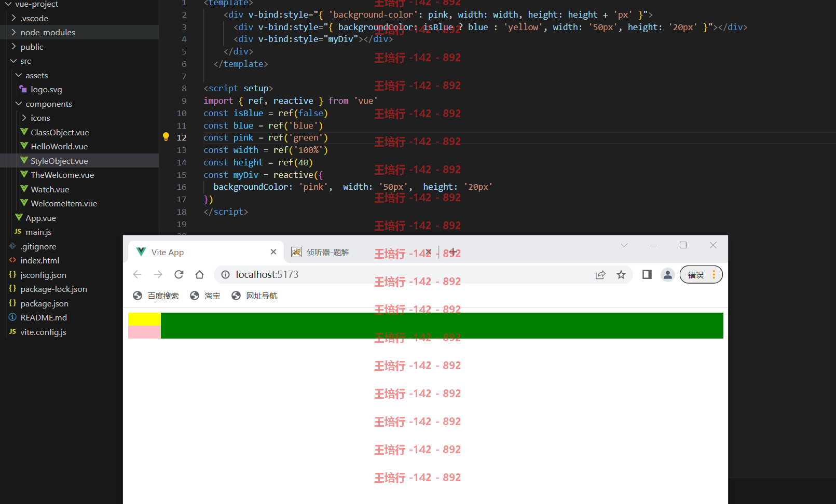Expand the .vscode folder

click(13, 18)
